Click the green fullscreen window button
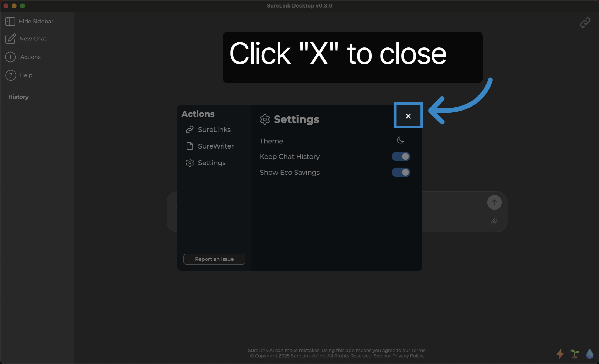Image resolution: width=599 pixels, height=364 pixels. [22, 6]
